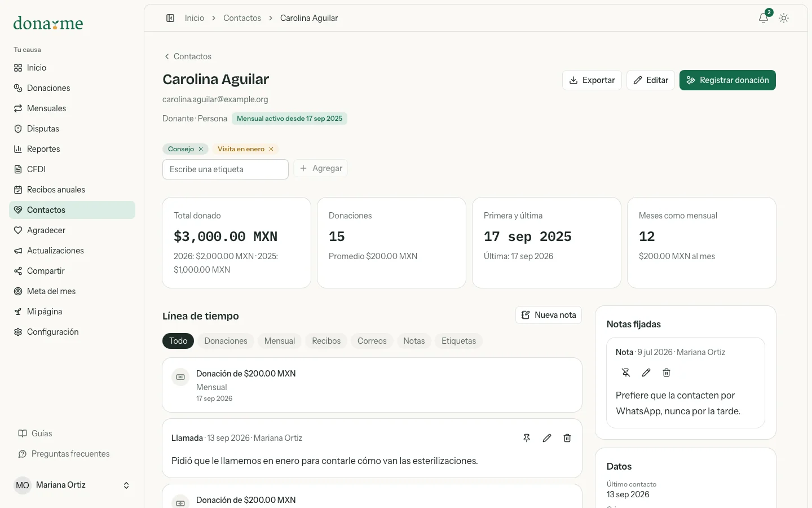Image resolution: width=812 pixels, height=508 pixels.
Task: Edit the pinned note pencil icon
Action: coord(646,373)
